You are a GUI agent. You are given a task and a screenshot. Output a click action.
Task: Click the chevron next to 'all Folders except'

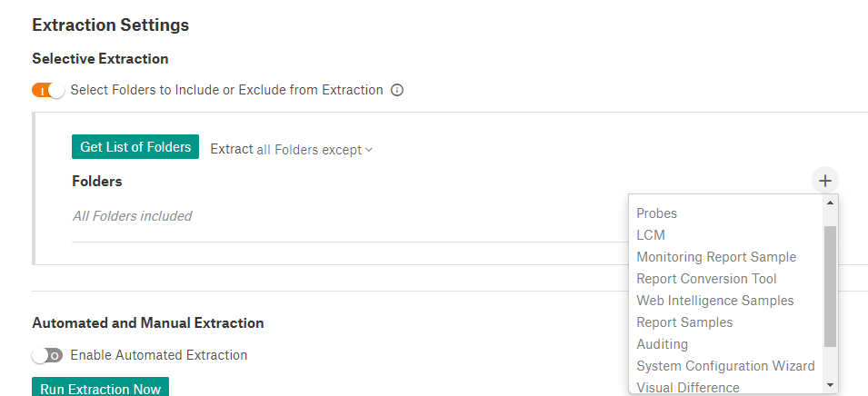coord(369,150)
